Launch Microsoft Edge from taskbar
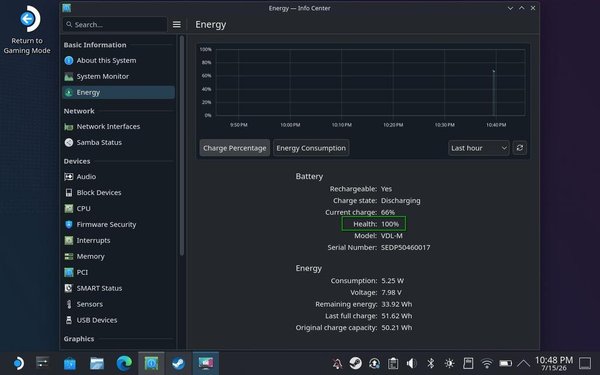The image size is (600, 375). coord(124,363)
